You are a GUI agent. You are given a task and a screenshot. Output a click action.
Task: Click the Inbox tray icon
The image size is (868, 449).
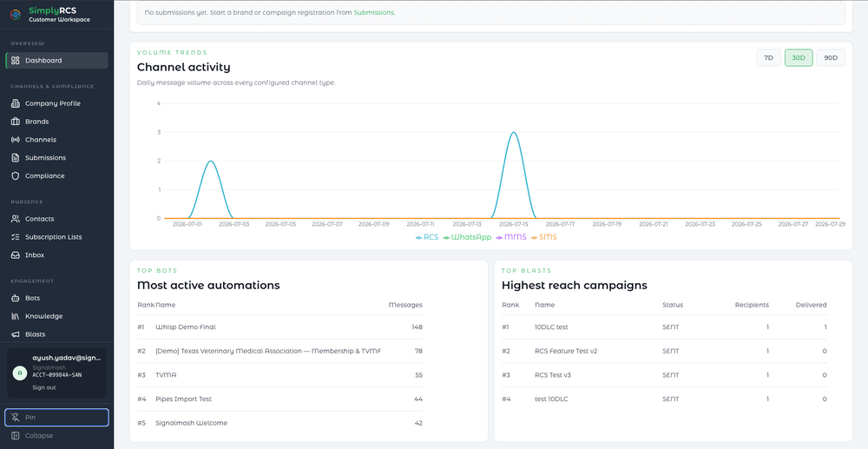[16, 255]
